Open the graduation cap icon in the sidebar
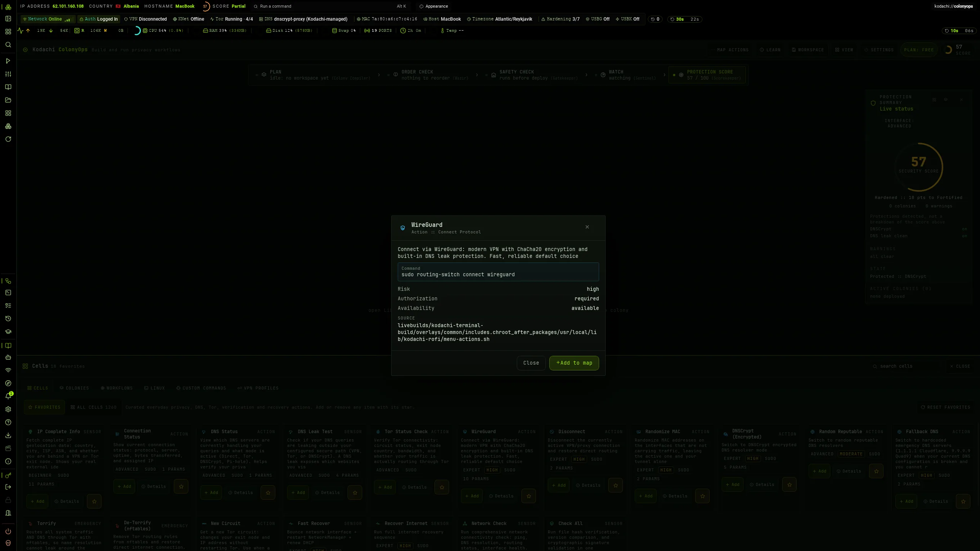Image resolution: width=980 pixels, height=551 pixels. pyautogui.click(x=8, y=332)
